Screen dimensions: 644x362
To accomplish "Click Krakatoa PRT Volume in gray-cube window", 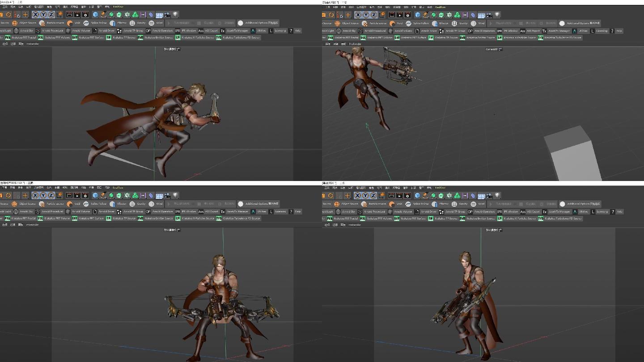I will pyautogui.click(x=377, y=38).
